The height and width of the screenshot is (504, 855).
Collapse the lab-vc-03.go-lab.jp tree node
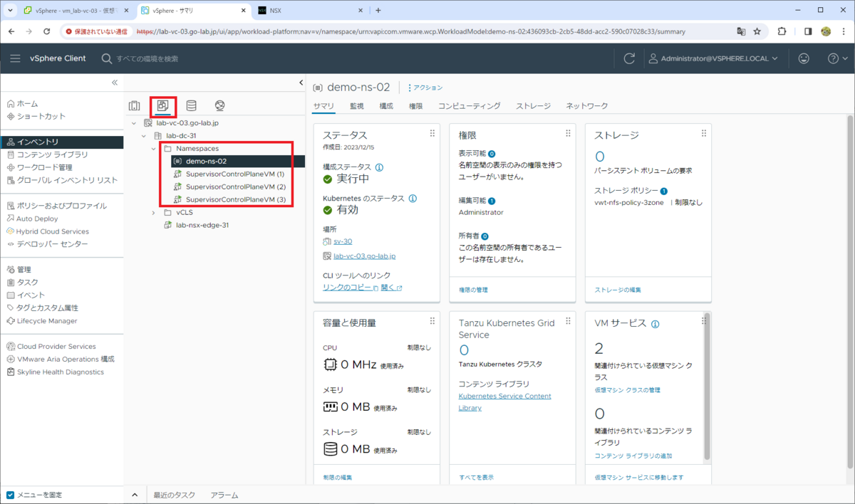point(134,123)
